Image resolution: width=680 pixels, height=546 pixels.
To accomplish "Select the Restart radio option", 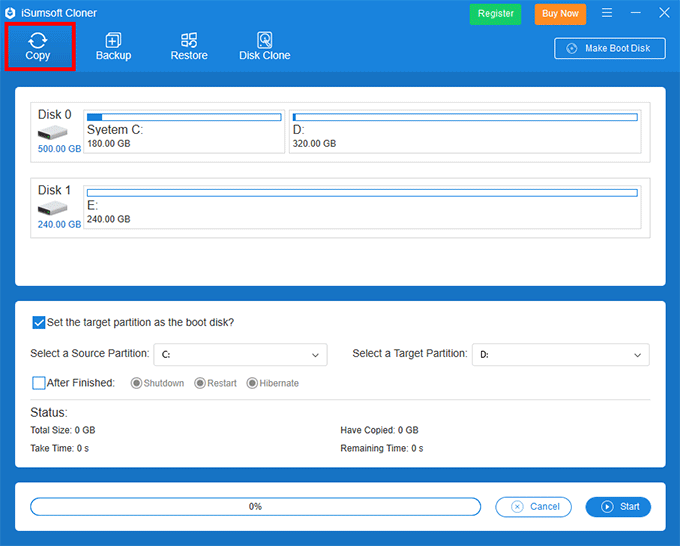I will coord(199,383).
